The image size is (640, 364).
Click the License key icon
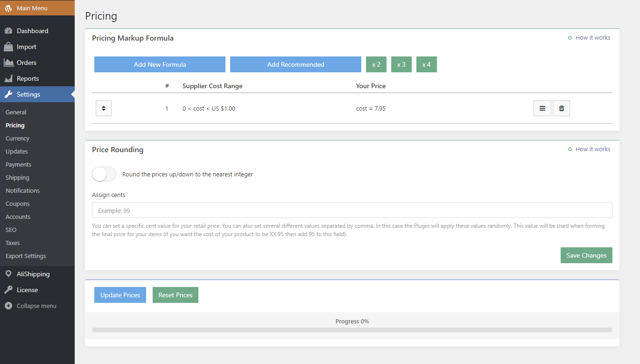click(x=8, y=290)
